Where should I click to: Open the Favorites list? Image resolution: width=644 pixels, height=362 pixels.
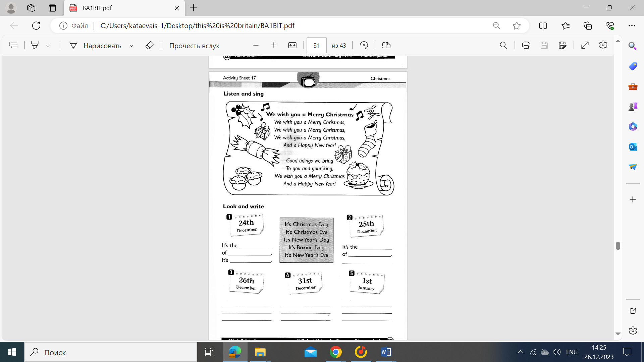[566, 25]
